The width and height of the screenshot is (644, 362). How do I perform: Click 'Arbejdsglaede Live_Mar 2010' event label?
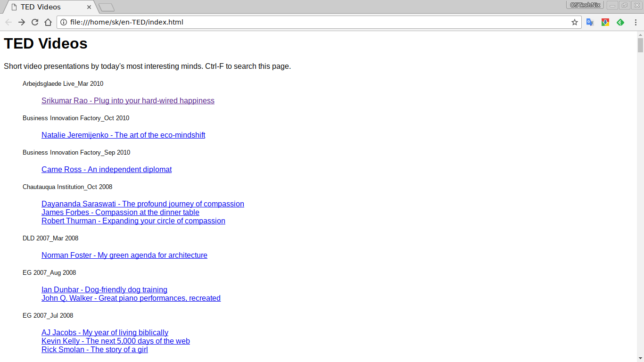[63, 84]
